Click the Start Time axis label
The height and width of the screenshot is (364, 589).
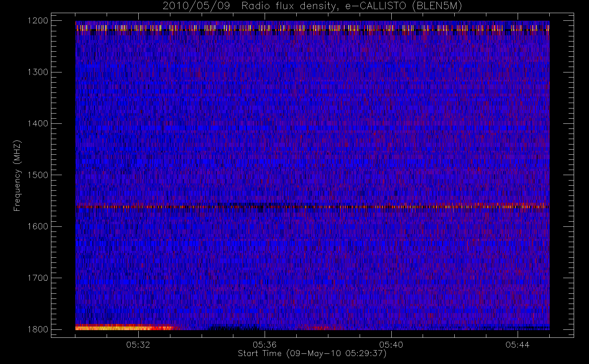point(312,353)
